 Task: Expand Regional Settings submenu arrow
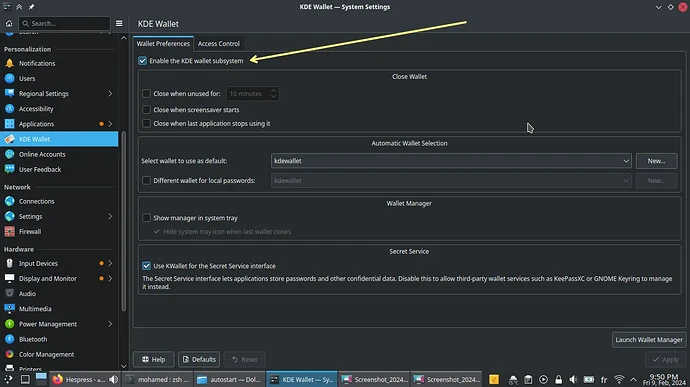(110, 94)
